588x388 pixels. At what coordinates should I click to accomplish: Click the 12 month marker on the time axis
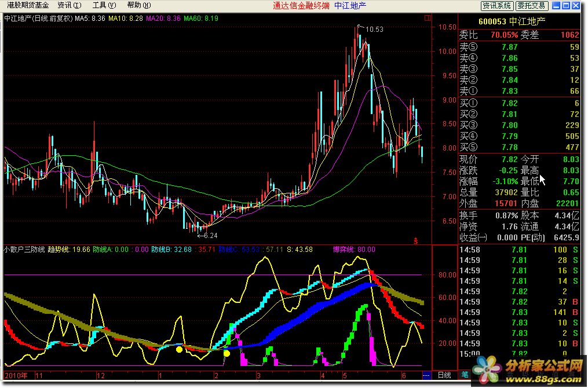(100, 375)
